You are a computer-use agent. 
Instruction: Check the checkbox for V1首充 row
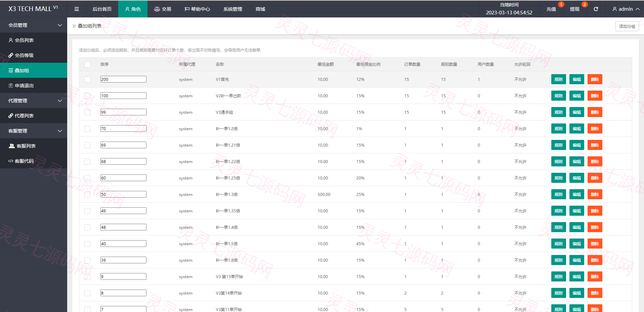click(x=87, y=80)
